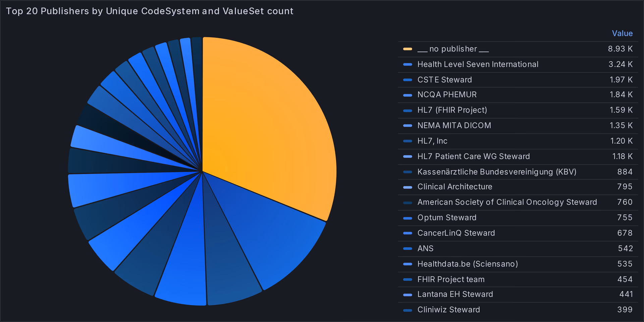Select American Society of Clinical Oncology Steward label

(x=507, y=202)
